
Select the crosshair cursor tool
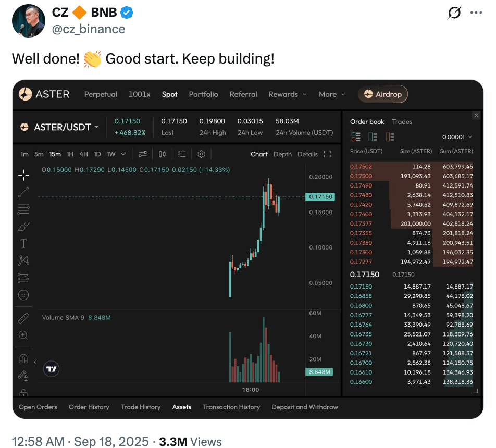point(23,176)
